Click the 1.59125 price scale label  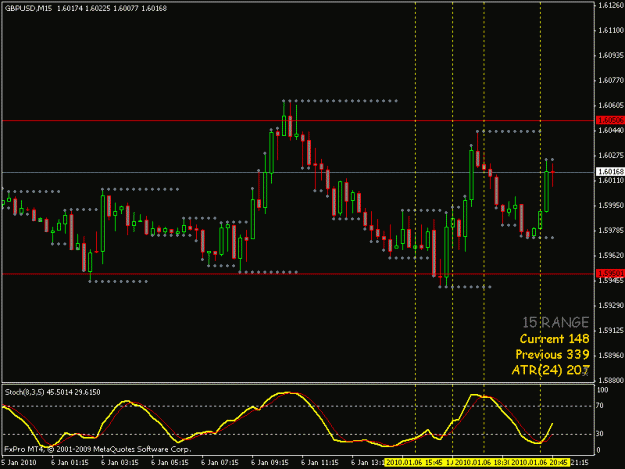(610, 330)
